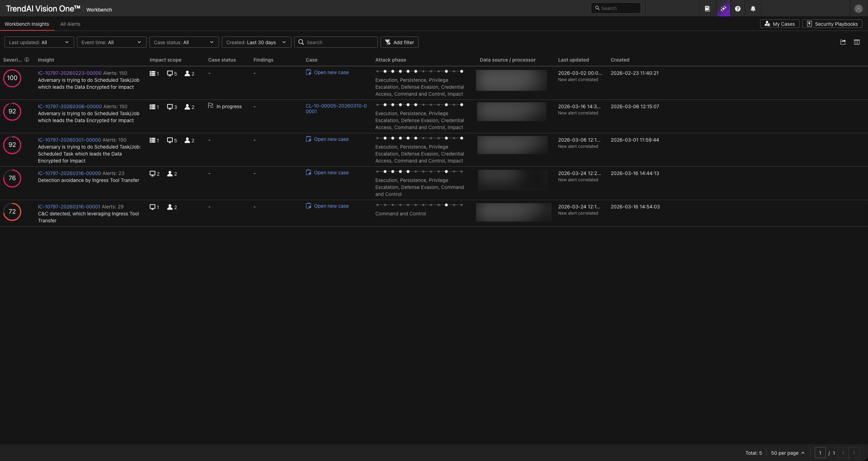Open the Case status filter dropdown
The image size is (868, 461).
tap(184, 42)
